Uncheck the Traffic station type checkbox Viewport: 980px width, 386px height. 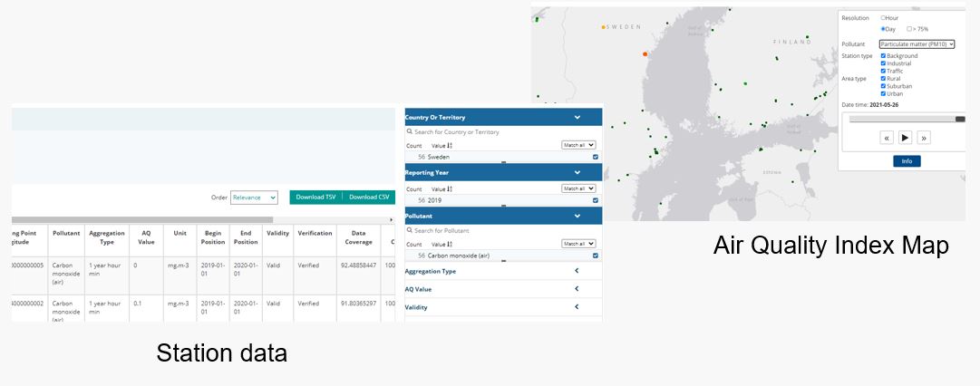click(884, 71)
